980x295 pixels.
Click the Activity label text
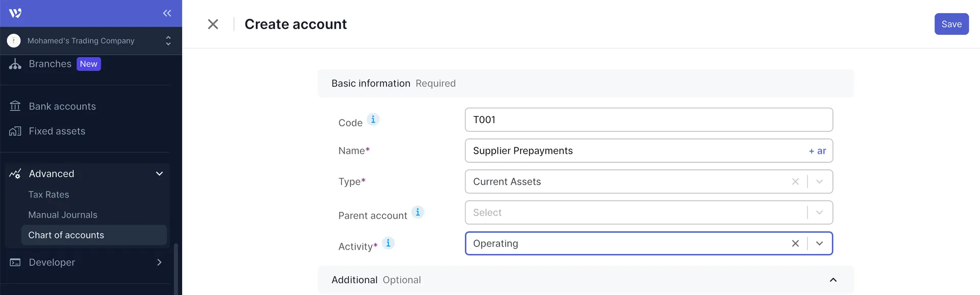(x=358, y=247)
